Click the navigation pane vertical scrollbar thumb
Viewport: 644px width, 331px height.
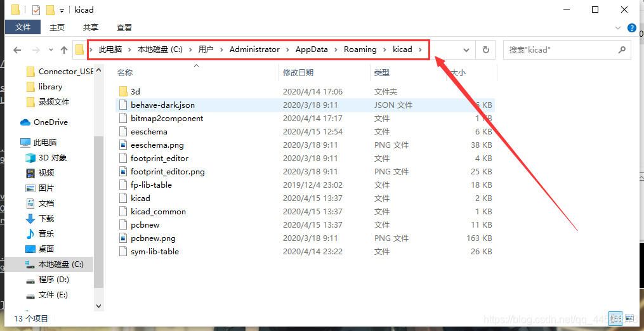[x=98, y=212]
